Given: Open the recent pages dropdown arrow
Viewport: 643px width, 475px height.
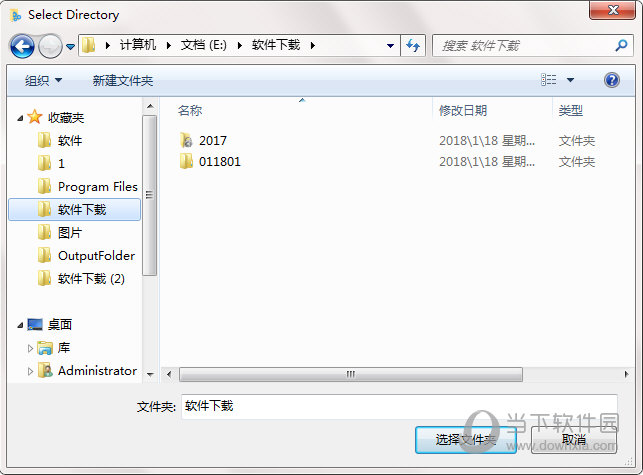Looking at the screenshot, I should 71,47.
